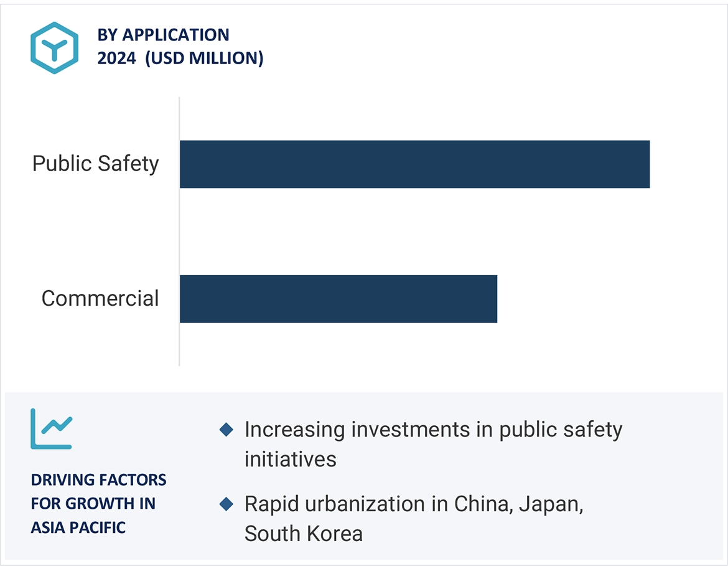Viewport: 728px width, 566px height.
Task: Select the Commercial bar
Action: pos(338,299)
